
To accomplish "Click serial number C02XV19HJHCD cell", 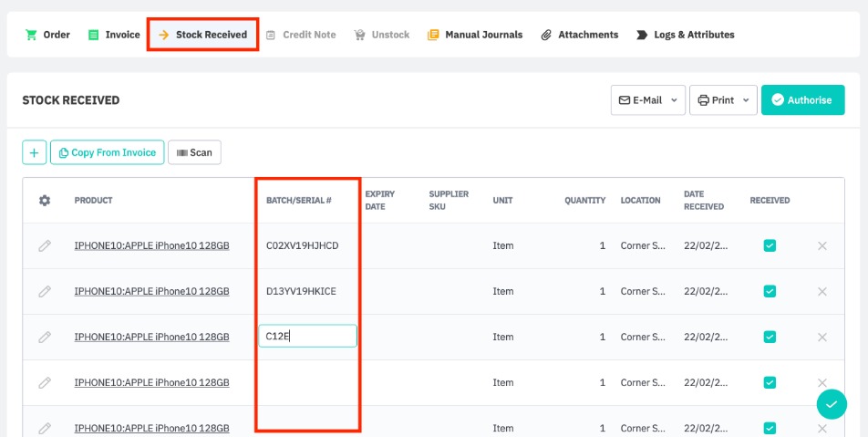I will 303,246.
